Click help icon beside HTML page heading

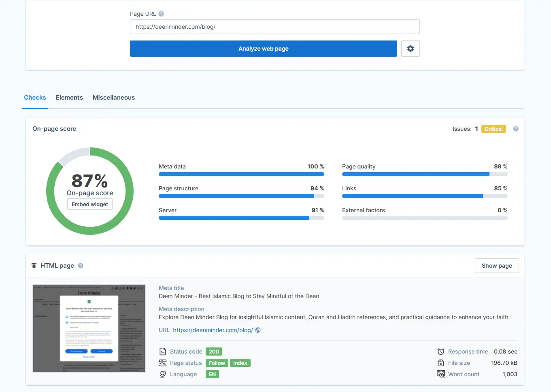(81, 266)
